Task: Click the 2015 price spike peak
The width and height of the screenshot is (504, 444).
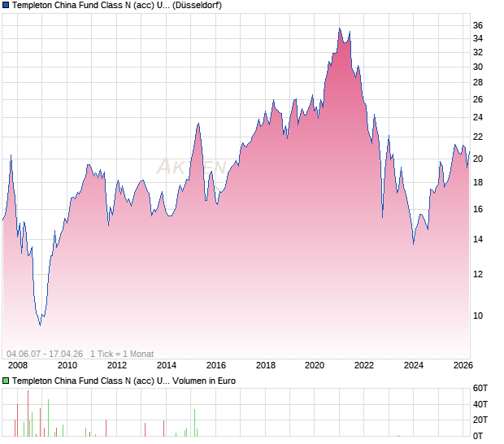Action: [x=198, y=124]
